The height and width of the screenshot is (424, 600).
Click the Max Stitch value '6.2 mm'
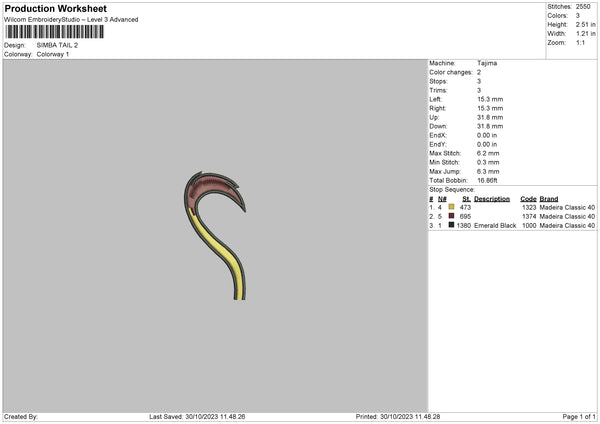click(488, 153)
